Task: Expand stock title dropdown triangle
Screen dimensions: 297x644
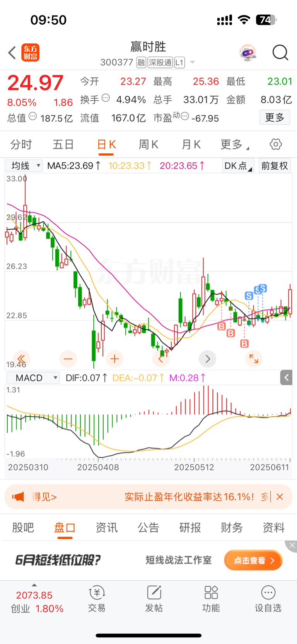Action: click(x=193, y=63)
